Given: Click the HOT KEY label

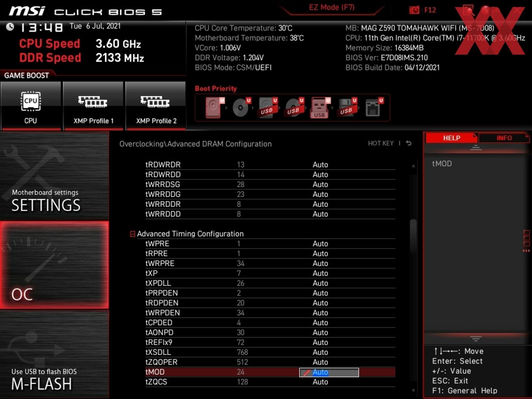Looking at the screenshot, I should (x=381, y=144).
